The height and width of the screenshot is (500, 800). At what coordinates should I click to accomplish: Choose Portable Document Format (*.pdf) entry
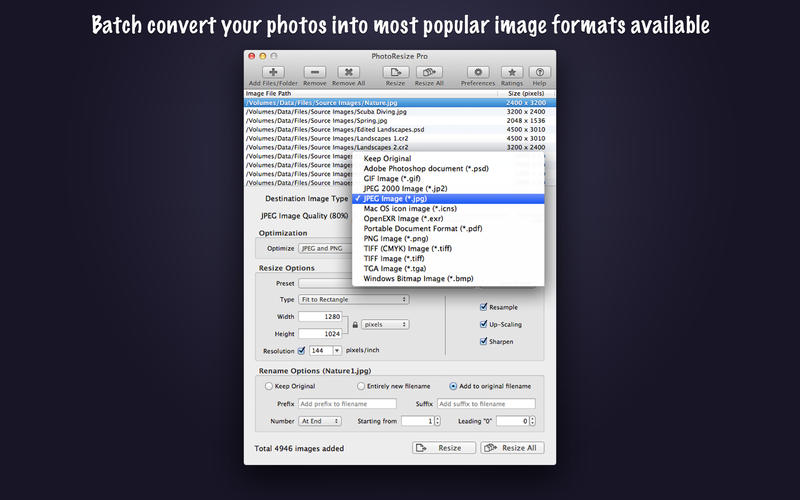coord(448,229)
